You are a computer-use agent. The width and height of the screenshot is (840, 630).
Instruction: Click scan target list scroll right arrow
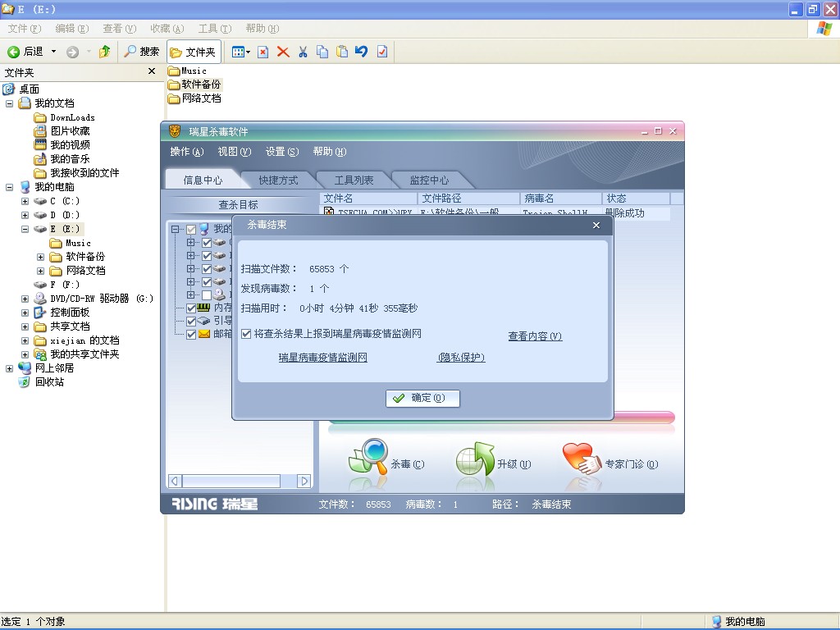tap(304, 481)
